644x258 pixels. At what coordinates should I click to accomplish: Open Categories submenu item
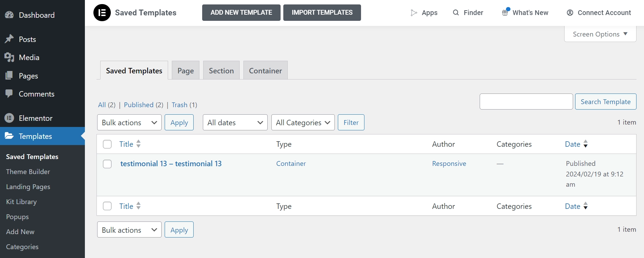(22, 247)
